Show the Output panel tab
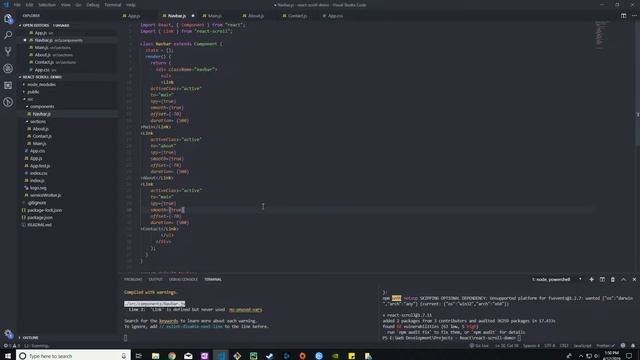640x360 pixels. pyautogui.click(x=156, y=280)
